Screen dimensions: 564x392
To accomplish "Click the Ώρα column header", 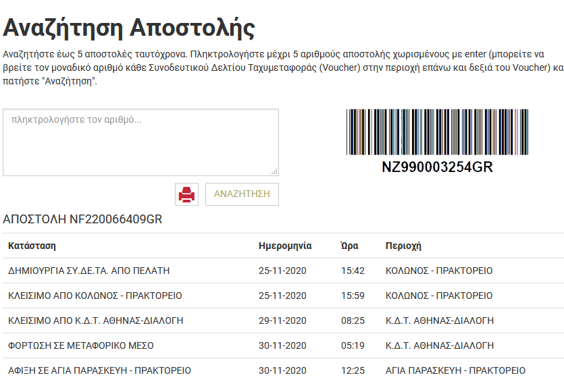I will click(349, 246).
